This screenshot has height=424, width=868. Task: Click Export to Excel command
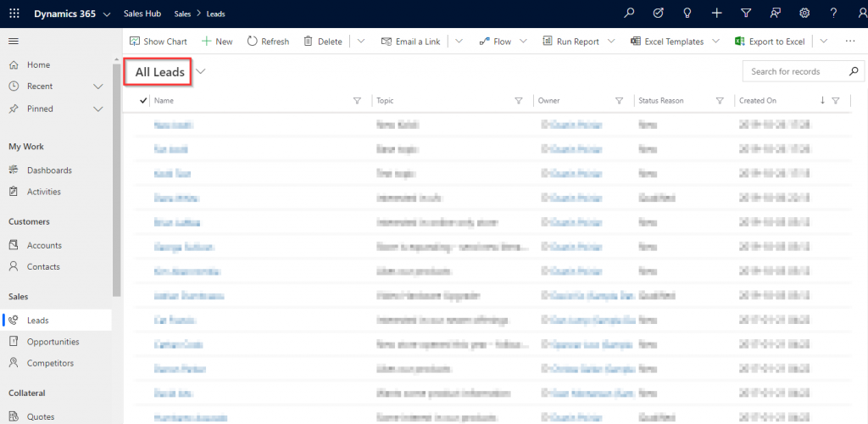coord(770,42)
